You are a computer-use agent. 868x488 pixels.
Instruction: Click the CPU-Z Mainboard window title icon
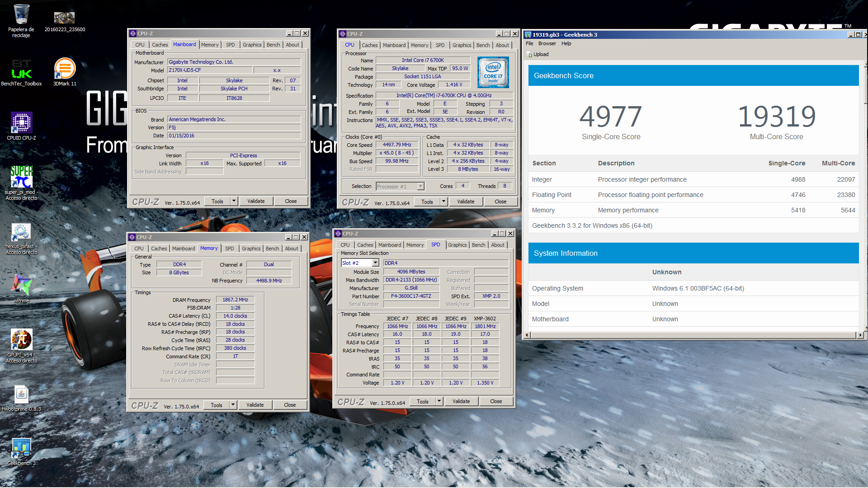(x=133, y=33)
